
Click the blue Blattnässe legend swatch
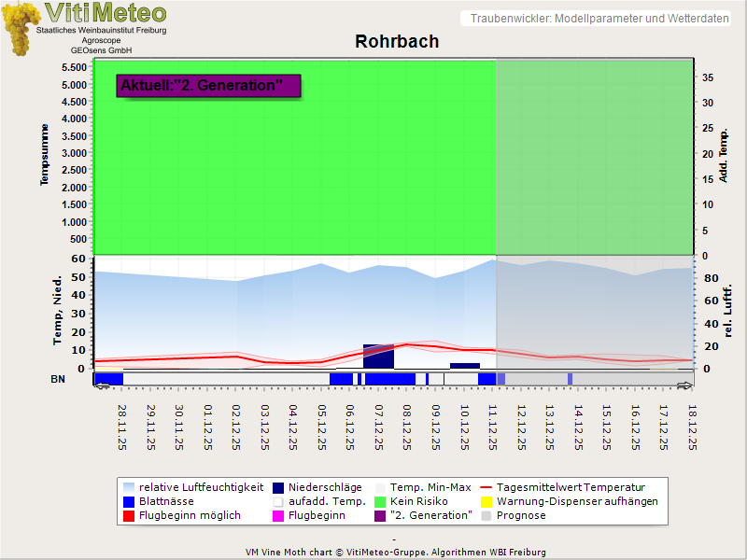127,501
